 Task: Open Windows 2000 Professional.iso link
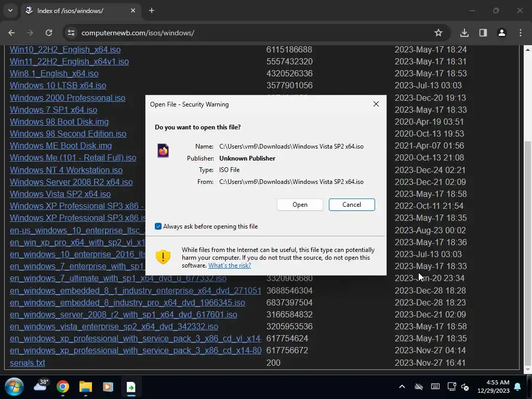click(x=68, y=98)
